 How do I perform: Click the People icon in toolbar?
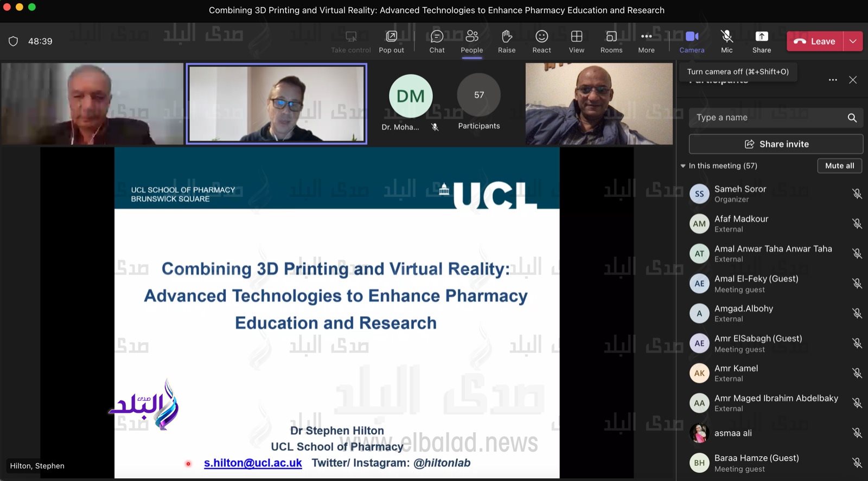click(471, 41)
